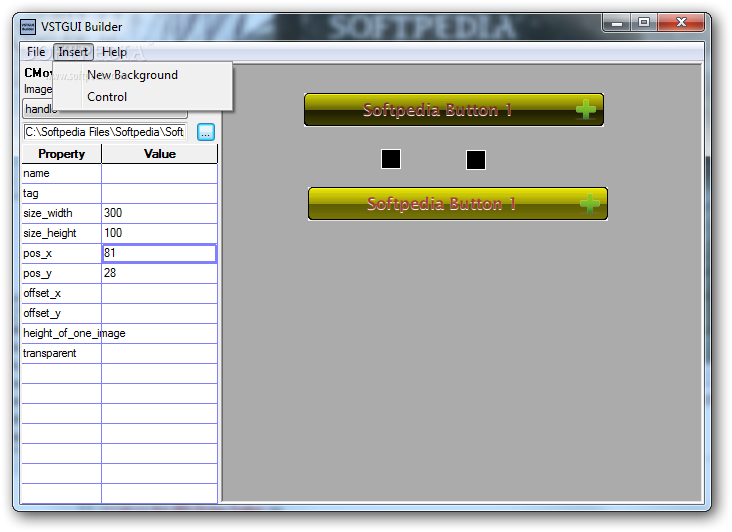Select the pos_y value 28
Screen dimensions: 732x532
(159, 273)
